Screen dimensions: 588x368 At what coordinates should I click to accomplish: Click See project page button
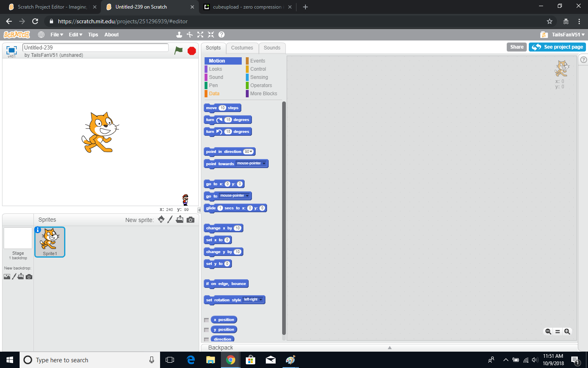pos(557,47)
